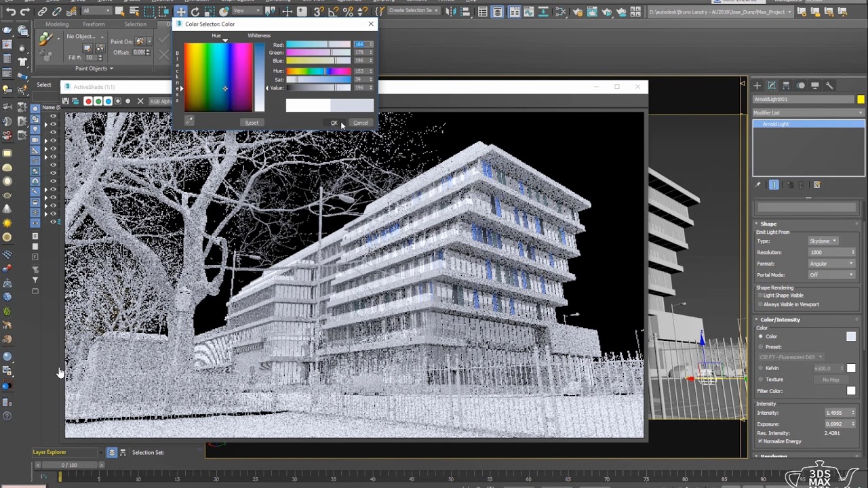The height and width of the screenshot is (488, 868).
Task: Select the Texture radio button
Action: [760, 380]
